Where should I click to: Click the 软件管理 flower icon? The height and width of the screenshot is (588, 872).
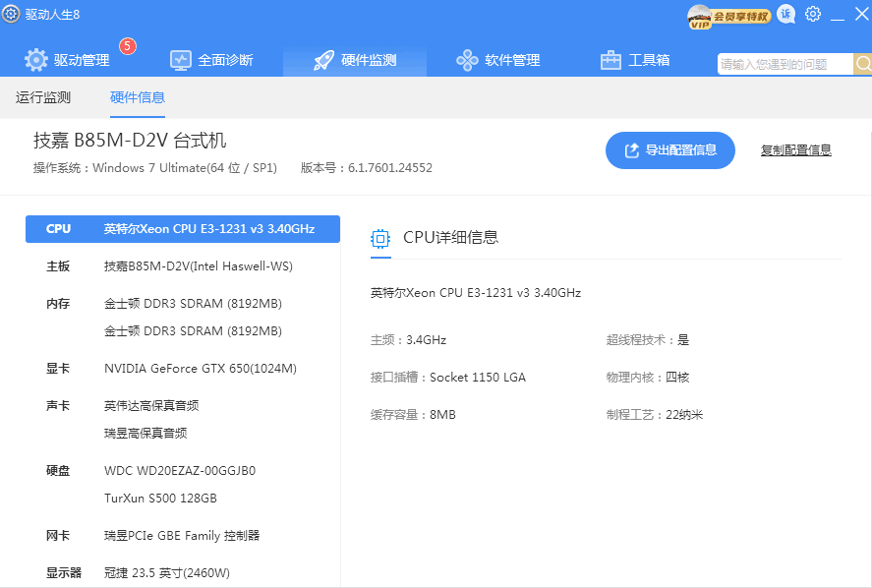click(x=467, y=60)
